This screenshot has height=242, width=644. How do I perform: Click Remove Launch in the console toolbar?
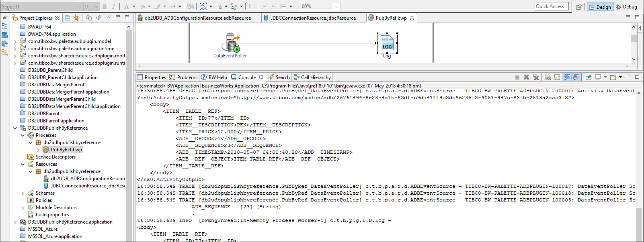[526, 77]
